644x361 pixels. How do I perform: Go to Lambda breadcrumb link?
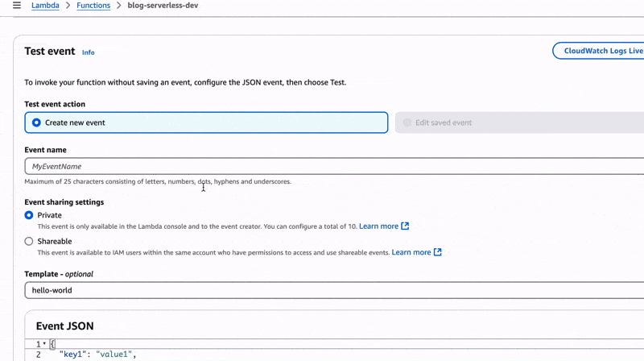45,6
